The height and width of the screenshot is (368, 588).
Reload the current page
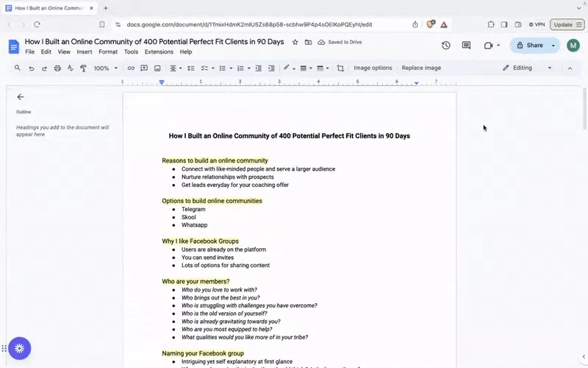point(37,24)
